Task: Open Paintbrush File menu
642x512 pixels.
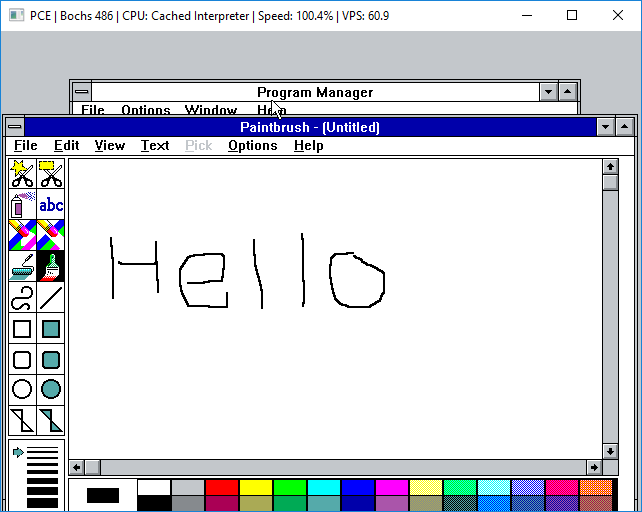Action: pos(25,145)
